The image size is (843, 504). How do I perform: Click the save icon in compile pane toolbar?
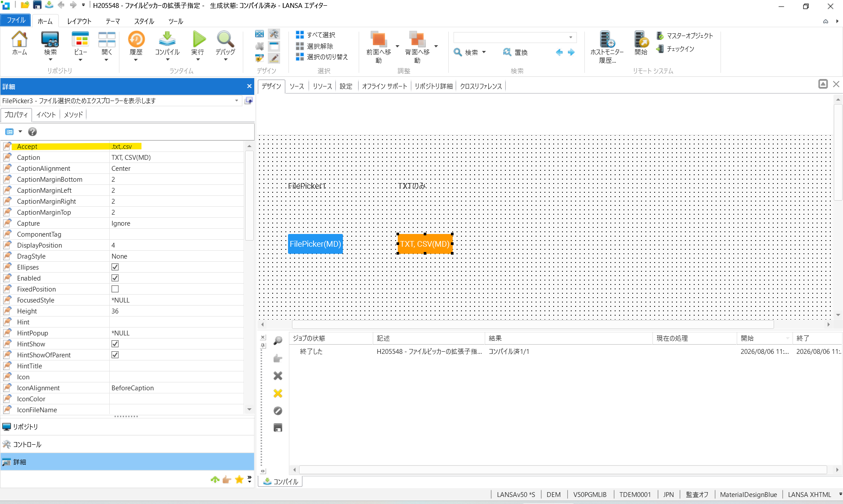pos(277,428)
